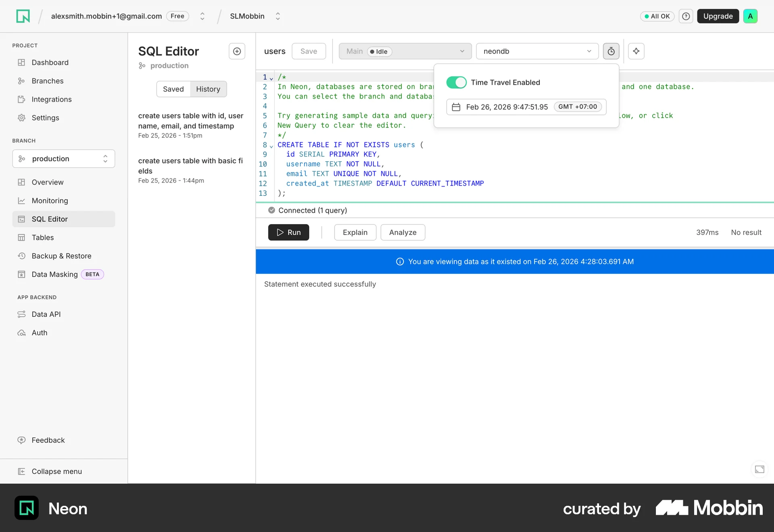Open SLMobbin project switcher chevrons
The image size is (774, 532).
278,16
